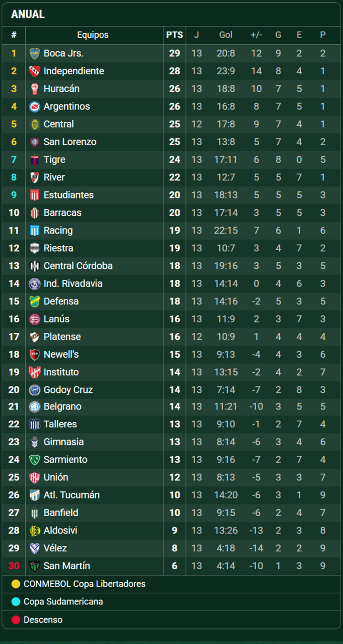Click the Gol column header
The width and height of the screenshot is (343, 644).
pos(226,35)
